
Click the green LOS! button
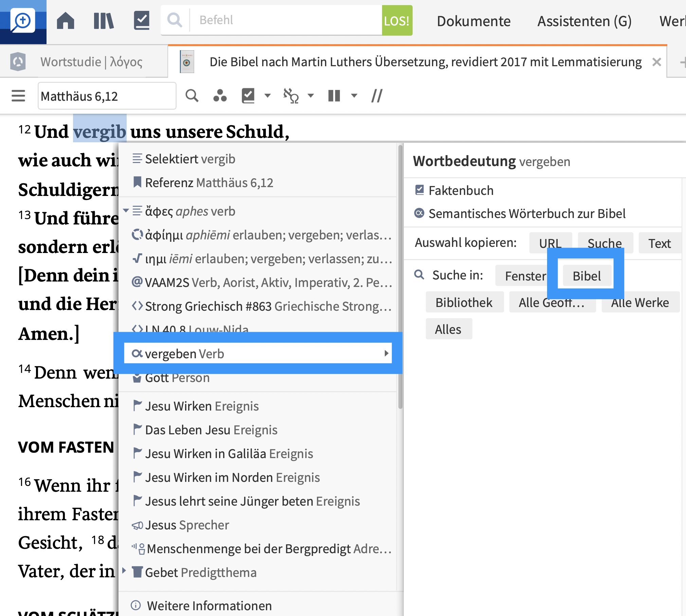(397, 21)
